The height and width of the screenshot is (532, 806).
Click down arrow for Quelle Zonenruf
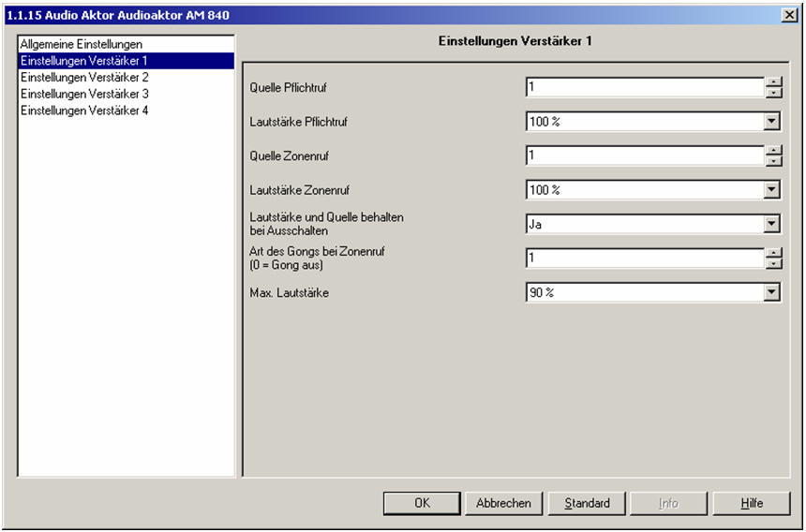(x=773, y=161)
